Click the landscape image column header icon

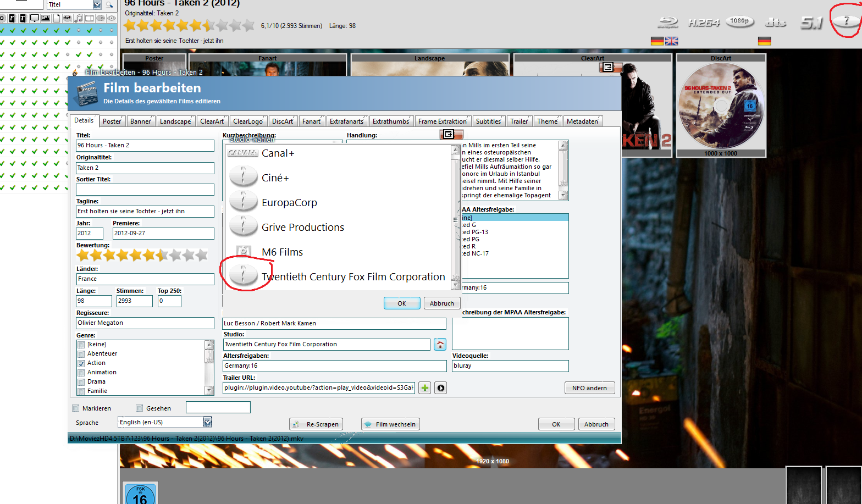pos(45,18)
